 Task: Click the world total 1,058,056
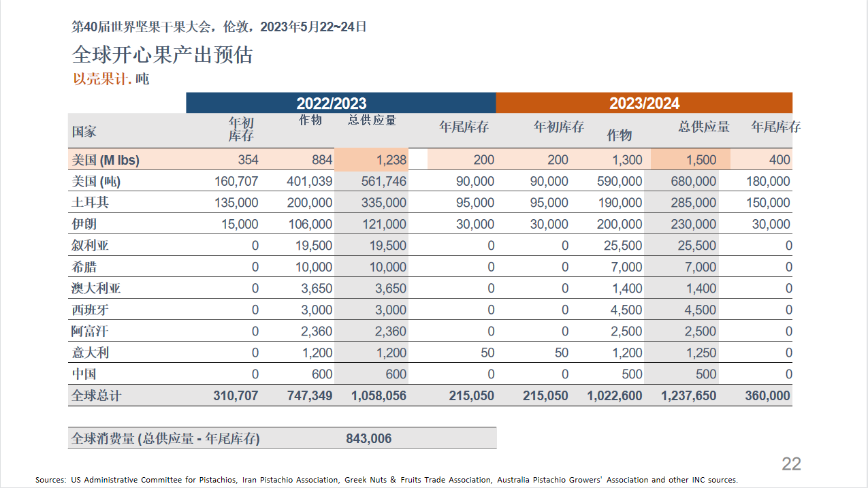[x=379, y=395]
